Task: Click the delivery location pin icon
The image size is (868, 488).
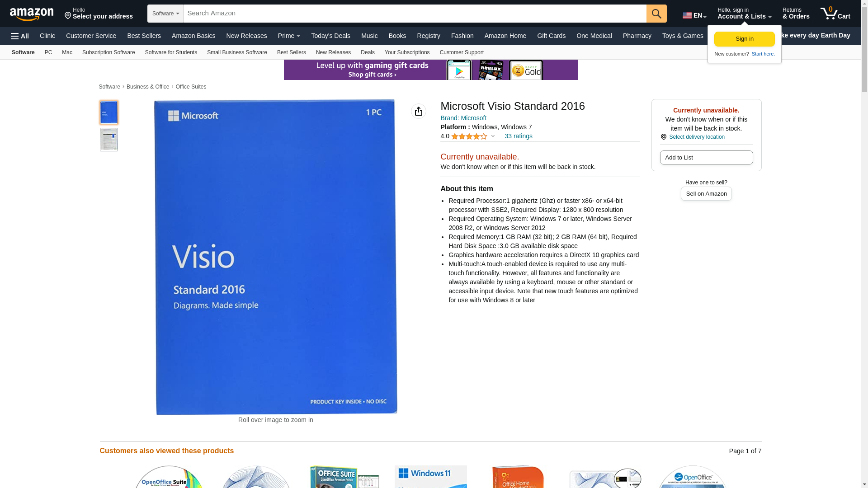Action: pos(663,137)
